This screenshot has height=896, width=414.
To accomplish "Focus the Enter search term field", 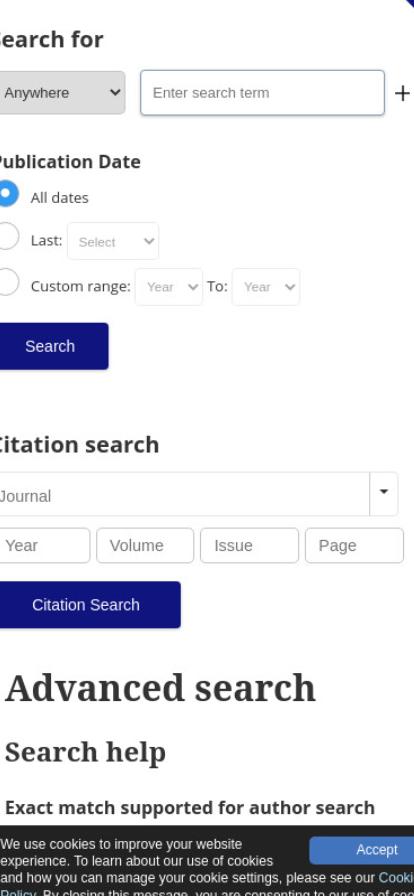I will [262, 93].
